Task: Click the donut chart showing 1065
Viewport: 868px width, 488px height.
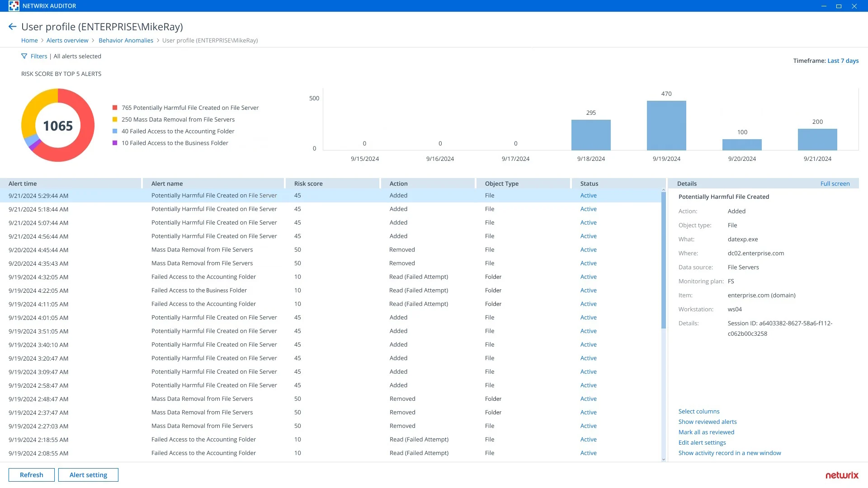Action: pyautogui.click(x=58, y=126)
